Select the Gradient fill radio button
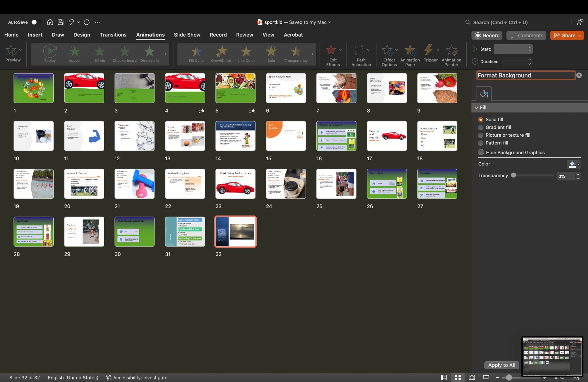This screenshot has height=382, width=588. (481, 127)
